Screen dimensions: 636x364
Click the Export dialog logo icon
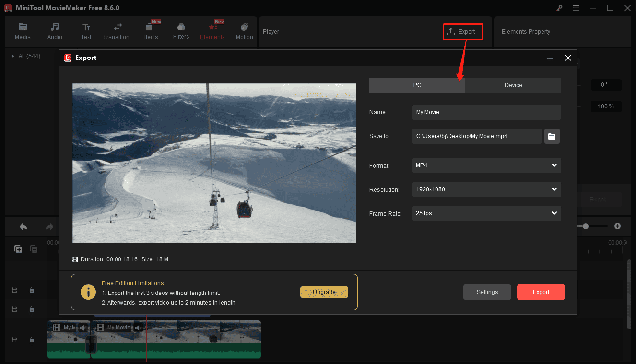68,58
